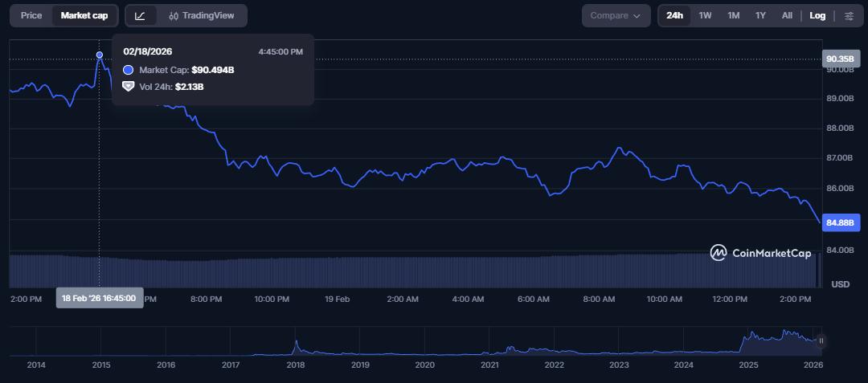
Task: Switch to 1W time range
Action: point(705,15)
